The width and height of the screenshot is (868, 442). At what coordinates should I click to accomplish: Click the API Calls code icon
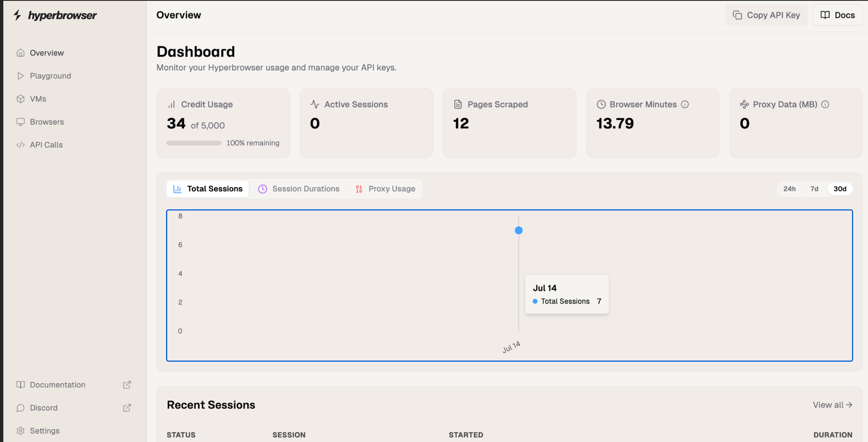tap(20, 145)
